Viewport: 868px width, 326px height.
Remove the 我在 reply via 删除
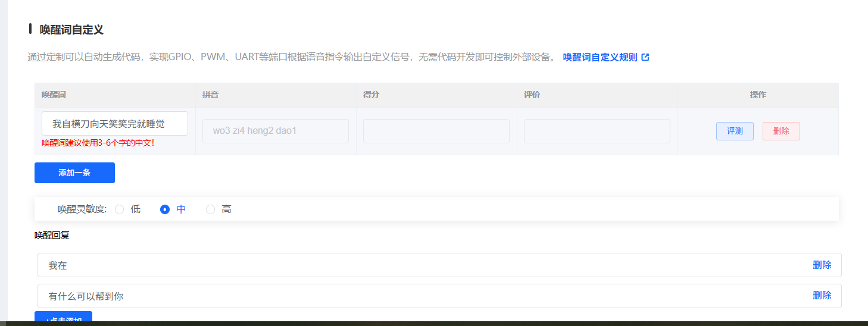[822, 265]
